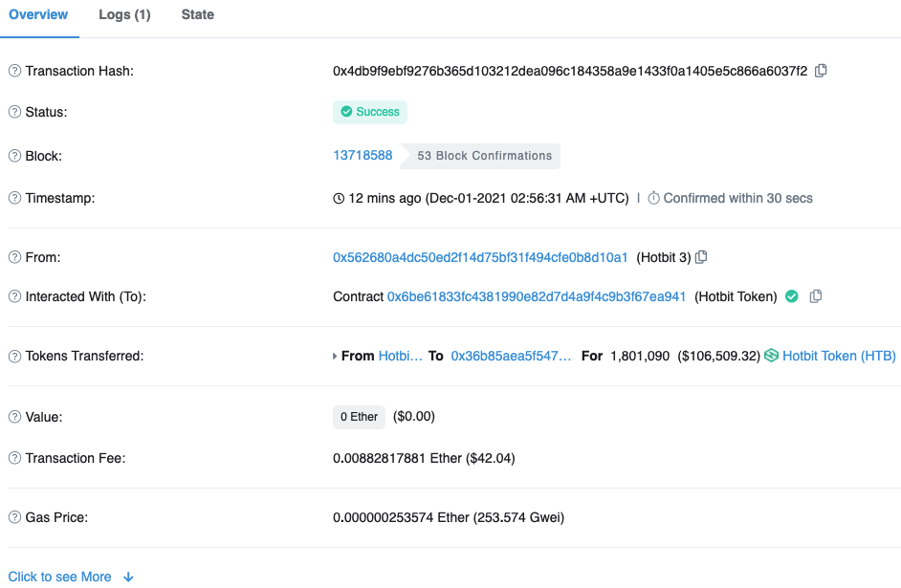This screenshot has width=901, height=588.
Task: Click the help icon beside Gas Price
Action: 14,517
